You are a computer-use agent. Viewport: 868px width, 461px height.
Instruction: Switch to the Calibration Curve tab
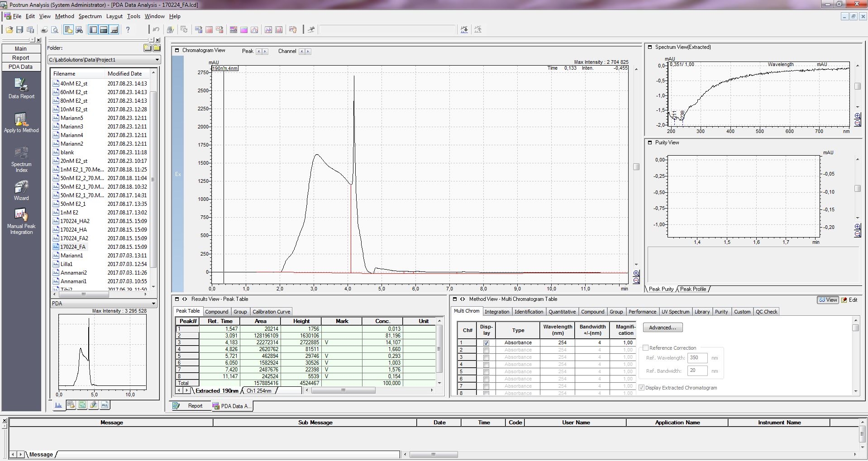click(271, 312)
